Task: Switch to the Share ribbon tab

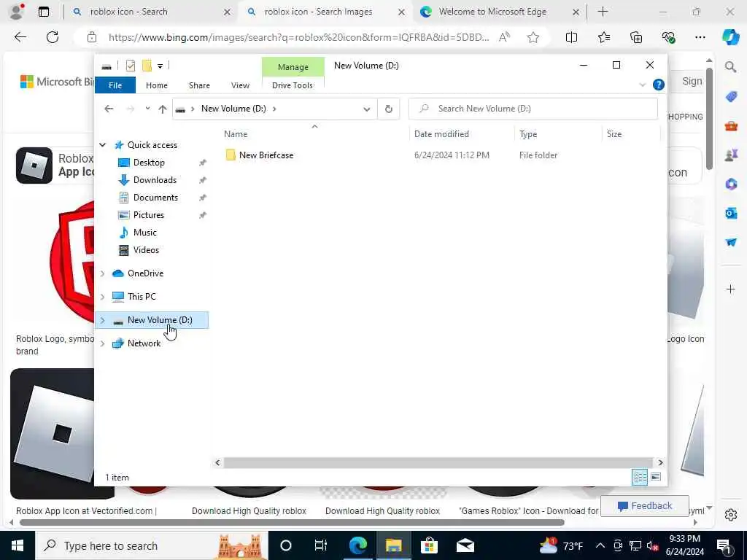Action: click(199, 85)
